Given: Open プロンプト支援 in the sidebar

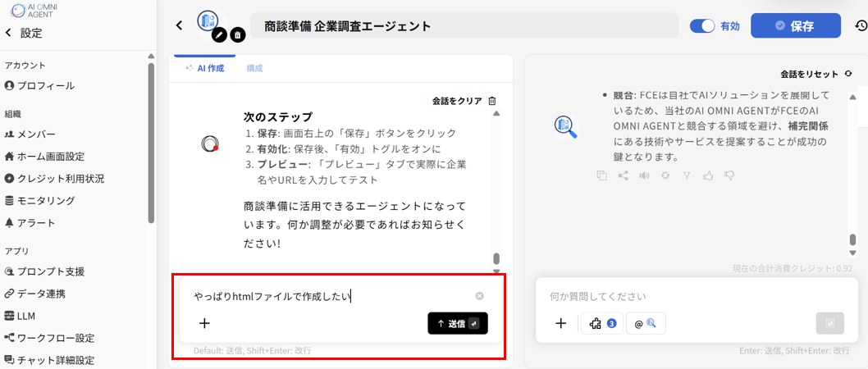Looking at the screenshot, I should tap(44, 271).
